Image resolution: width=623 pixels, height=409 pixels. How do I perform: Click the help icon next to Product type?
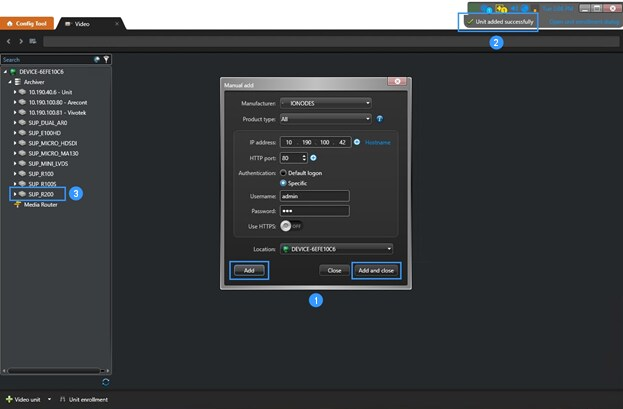(380, 119)
